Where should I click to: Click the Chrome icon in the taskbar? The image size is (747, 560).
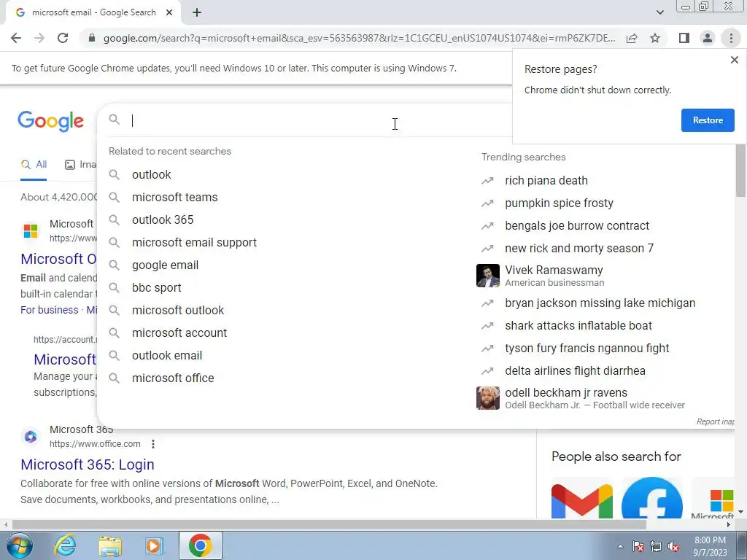pos(200,545)
